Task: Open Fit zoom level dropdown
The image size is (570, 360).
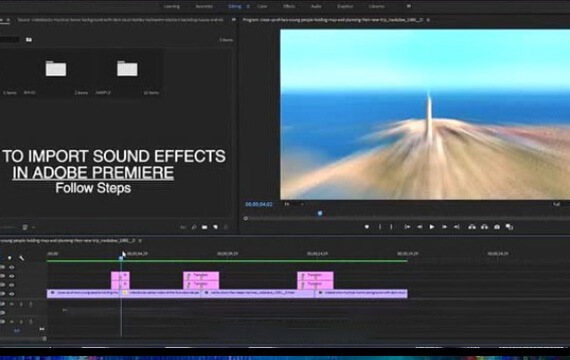Action: [294, 204]
